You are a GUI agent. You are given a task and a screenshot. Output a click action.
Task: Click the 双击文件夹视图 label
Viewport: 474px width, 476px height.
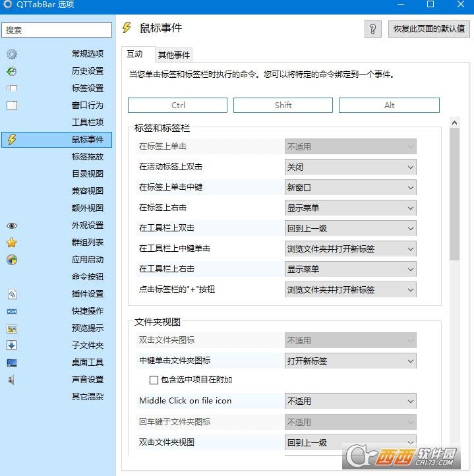click(x=167, y=442)
